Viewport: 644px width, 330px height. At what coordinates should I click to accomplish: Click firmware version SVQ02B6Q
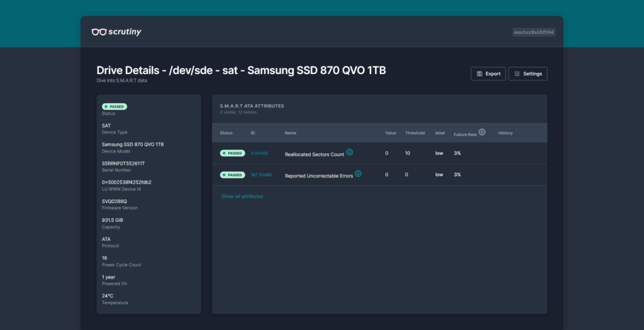click(x=114, y=201)
